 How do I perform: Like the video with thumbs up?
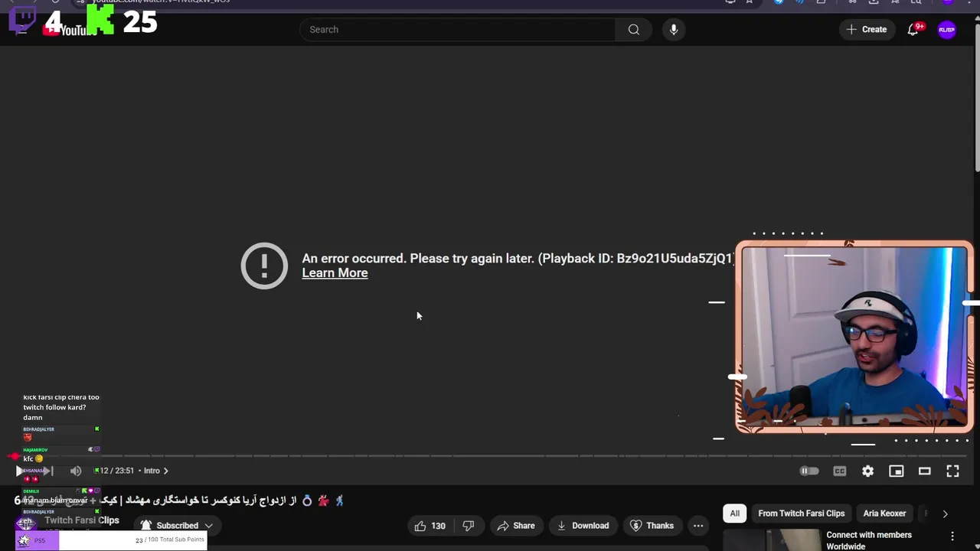(x=430, y=526)
